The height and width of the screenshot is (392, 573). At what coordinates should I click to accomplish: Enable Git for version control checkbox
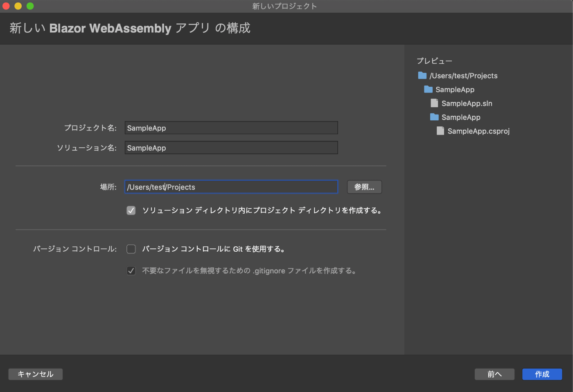click(x=131, y=249)
